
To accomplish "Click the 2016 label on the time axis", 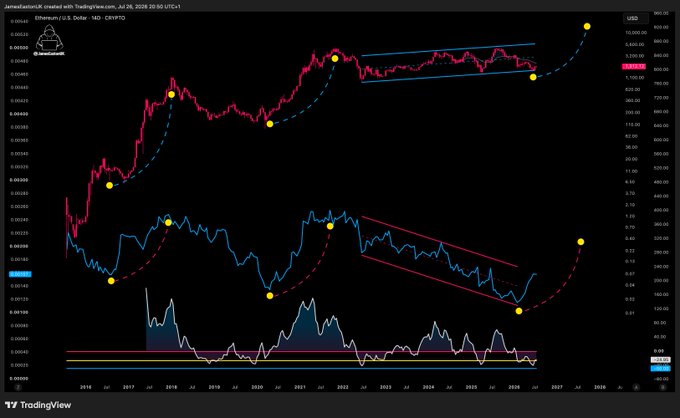I will point(86,387).
